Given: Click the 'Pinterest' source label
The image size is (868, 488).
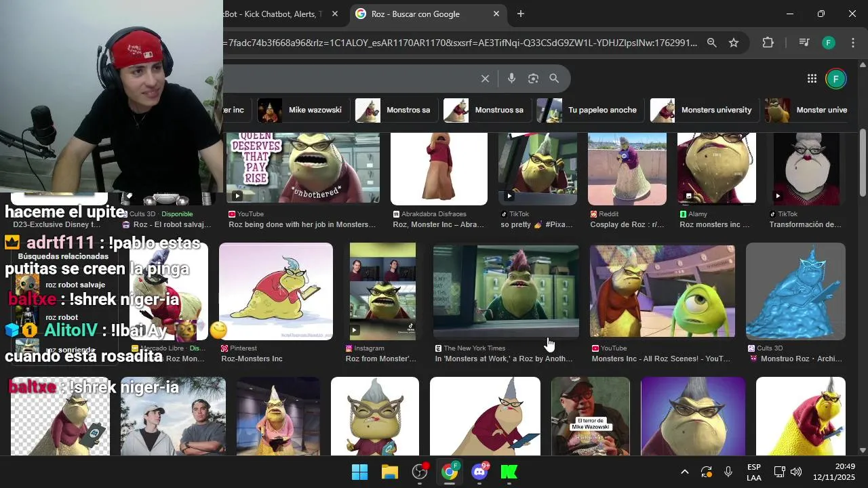Looking at the screenshot, I should coord(243,348).
